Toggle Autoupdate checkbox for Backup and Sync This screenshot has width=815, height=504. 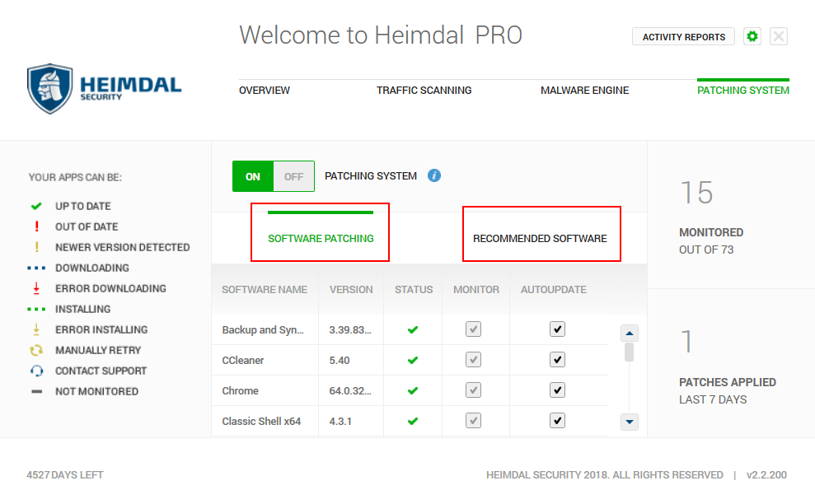[x=557, y=329]
